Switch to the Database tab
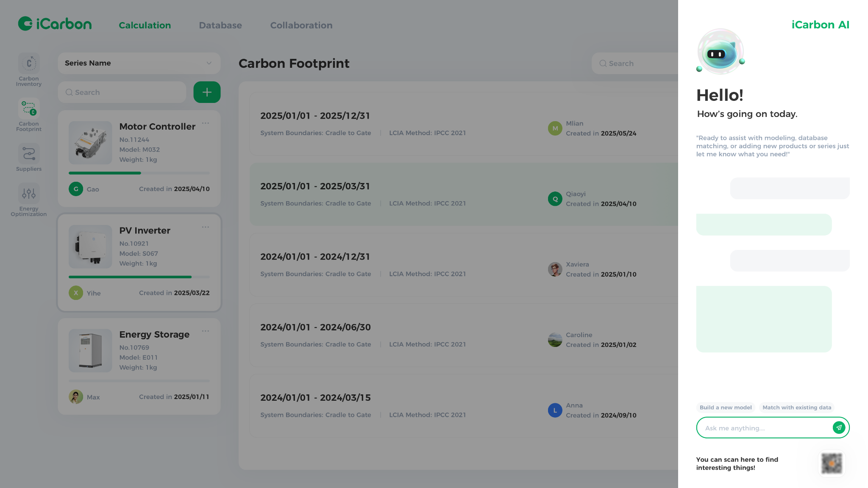 220,25
